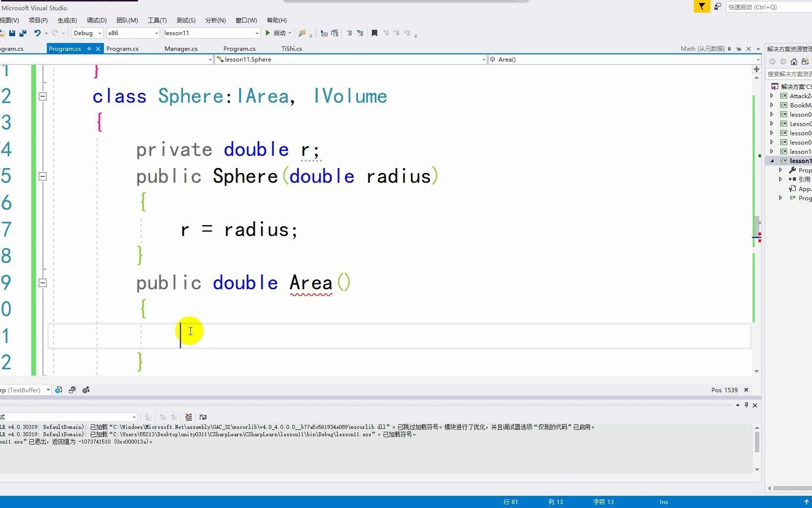Image resolution: width=812 pixels, height=508 pixels.
Task: Close the Pos 1539 info bar
Action: click(746, 390)
